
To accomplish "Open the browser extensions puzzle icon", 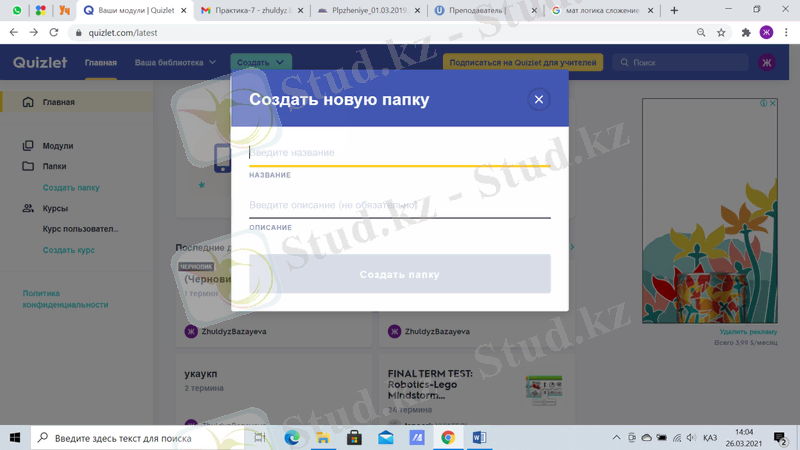I will [746, 33].
